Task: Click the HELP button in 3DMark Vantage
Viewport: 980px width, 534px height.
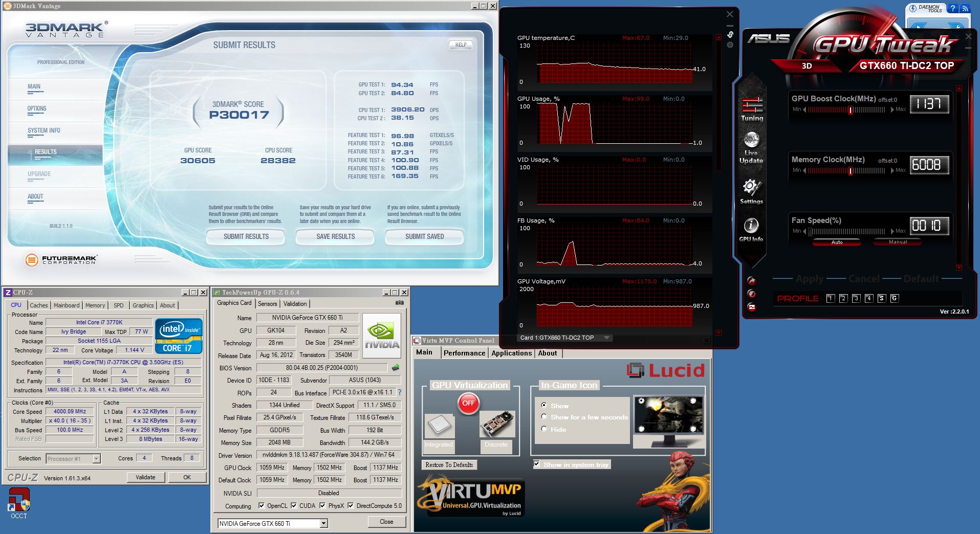Action: [x=461, y=44]
